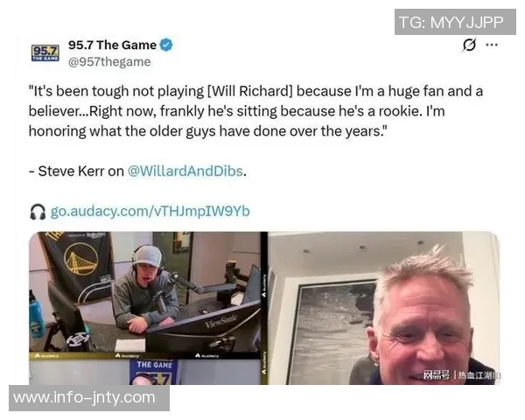The width and height of the screenshot is (525, 420).
Task: Click the 95.7 The Game display name
Action: click(112, 45)
